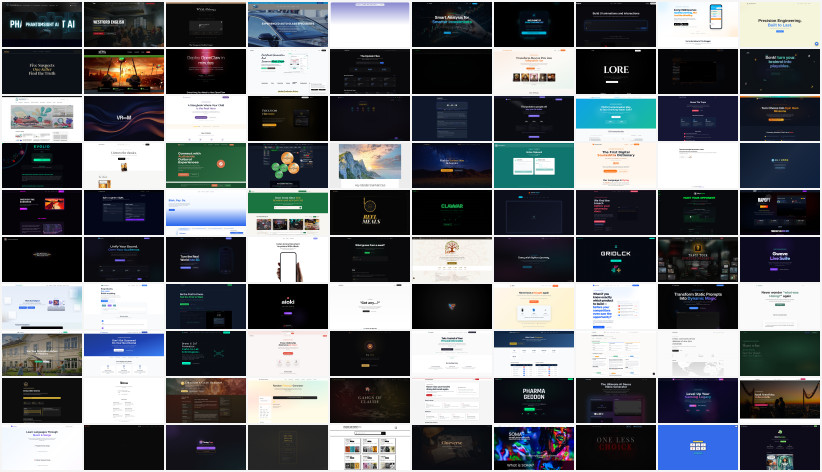Open the Smart Analysis thumbnail

pyautogui.click(x=452, y=24)
